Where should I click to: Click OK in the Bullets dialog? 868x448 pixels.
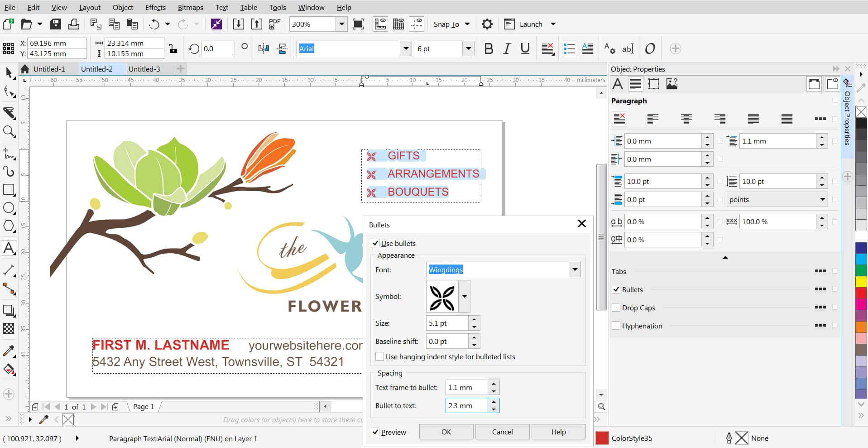tap(446, 432)
